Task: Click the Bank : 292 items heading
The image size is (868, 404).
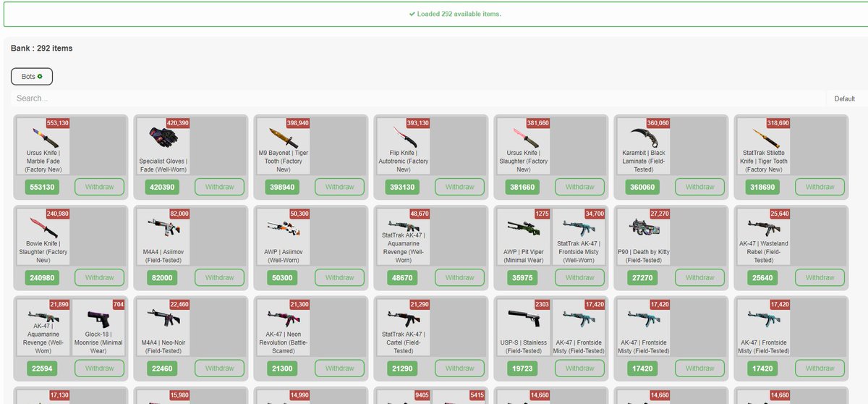Action: [x=41, y=49]
